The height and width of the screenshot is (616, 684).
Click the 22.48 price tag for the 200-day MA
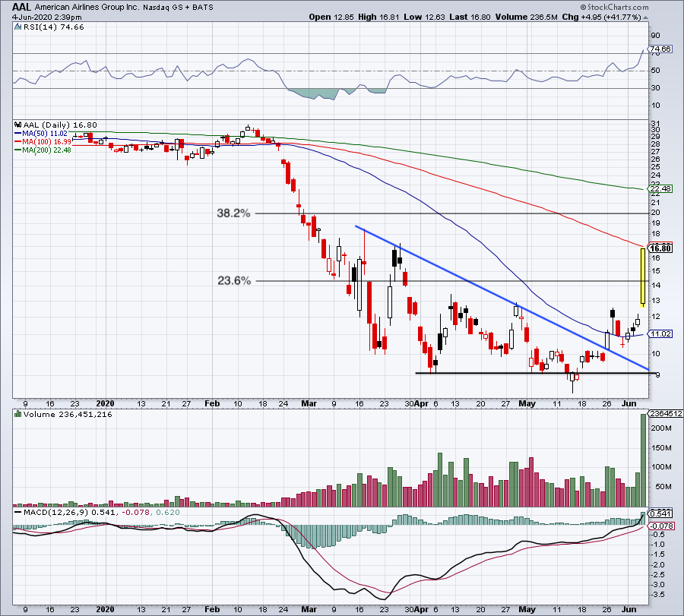[x=660, y=189]
